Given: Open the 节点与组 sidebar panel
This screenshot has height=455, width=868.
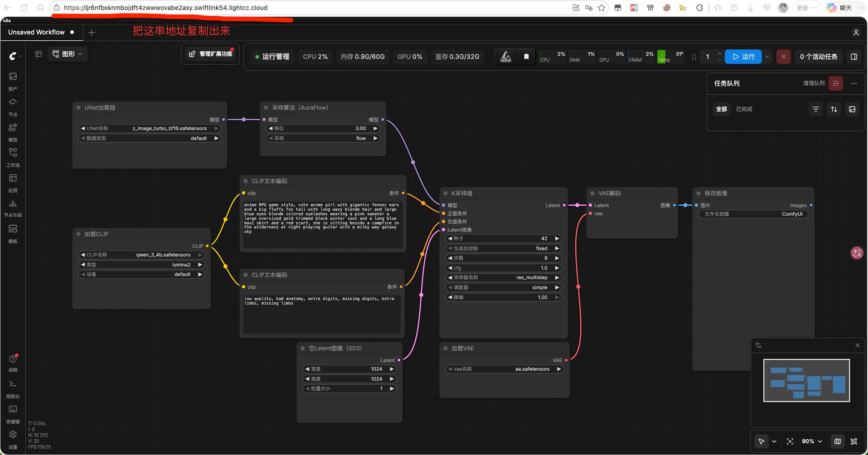Looking at the screenshot, I should click(x=13, y=208).
